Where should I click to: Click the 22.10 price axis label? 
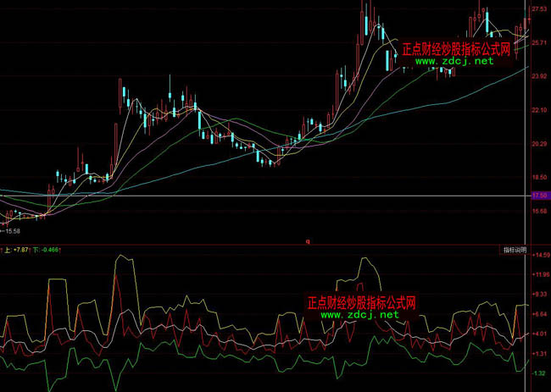539,110
